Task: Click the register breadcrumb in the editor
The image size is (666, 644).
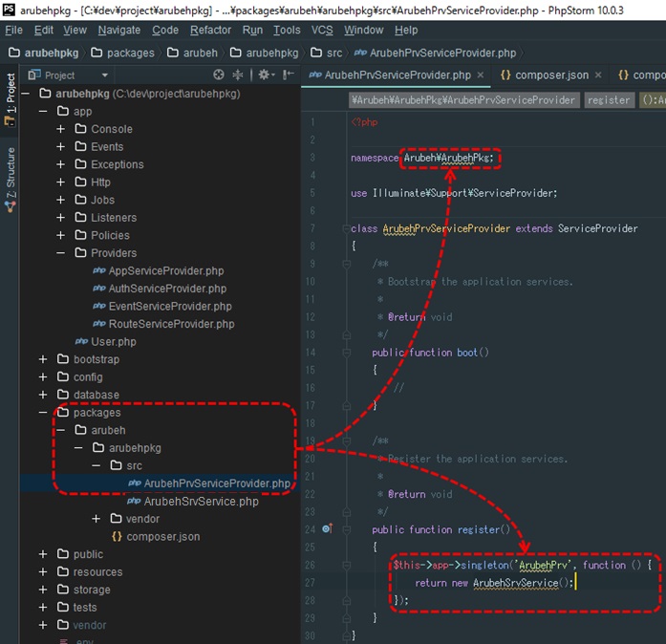Action: (609, 99)
